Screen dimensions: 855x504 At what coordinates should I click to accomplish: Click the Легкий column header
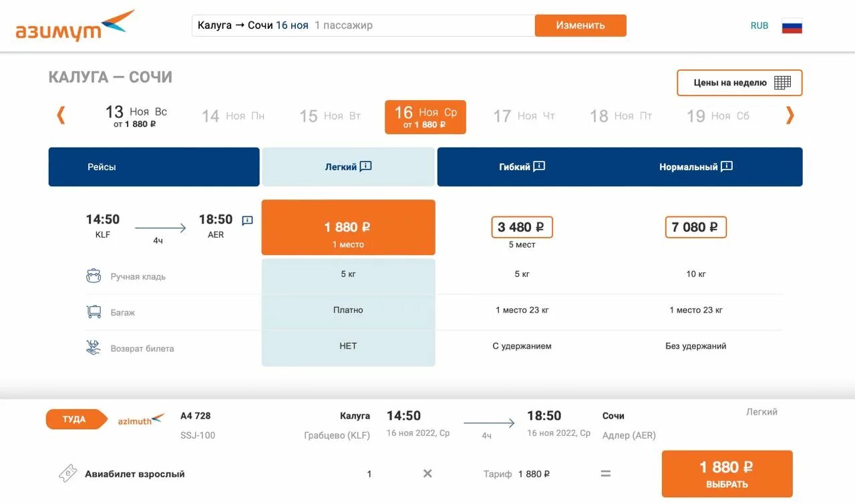pyautogui.click(x=348, y=167)
